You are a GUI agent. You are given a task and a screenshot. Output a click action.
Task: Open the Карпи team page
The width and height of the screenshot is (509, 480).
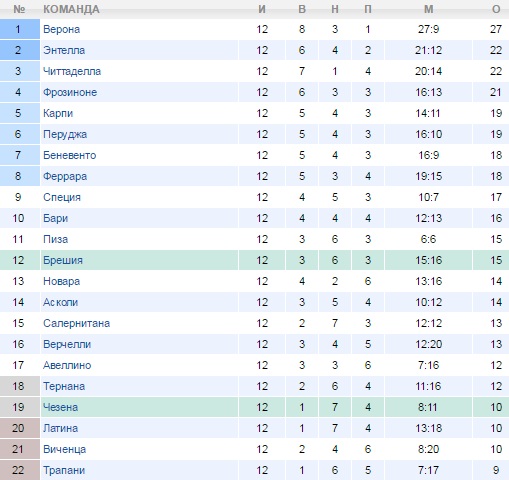point(58,113)
